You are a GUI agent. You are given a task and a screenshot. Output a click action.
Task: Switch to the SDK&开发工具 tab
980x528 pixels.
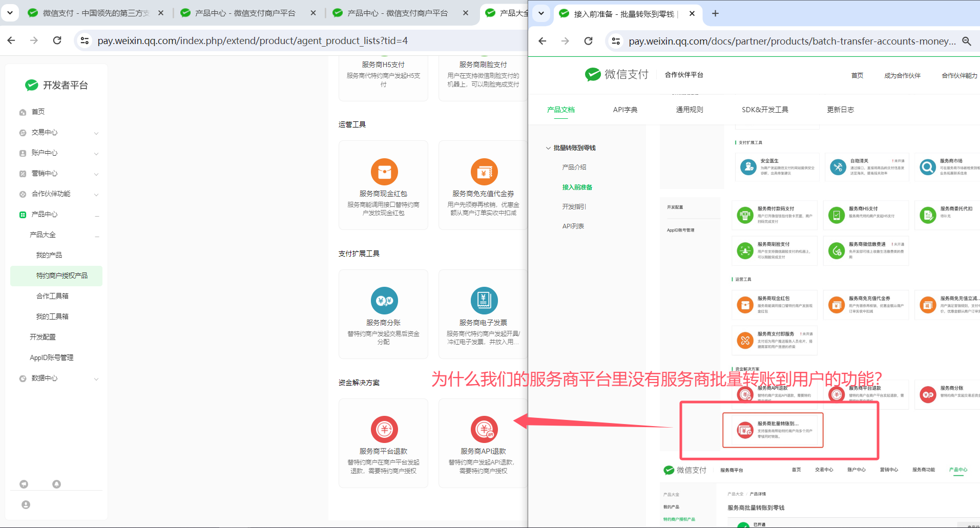[765, 110]
